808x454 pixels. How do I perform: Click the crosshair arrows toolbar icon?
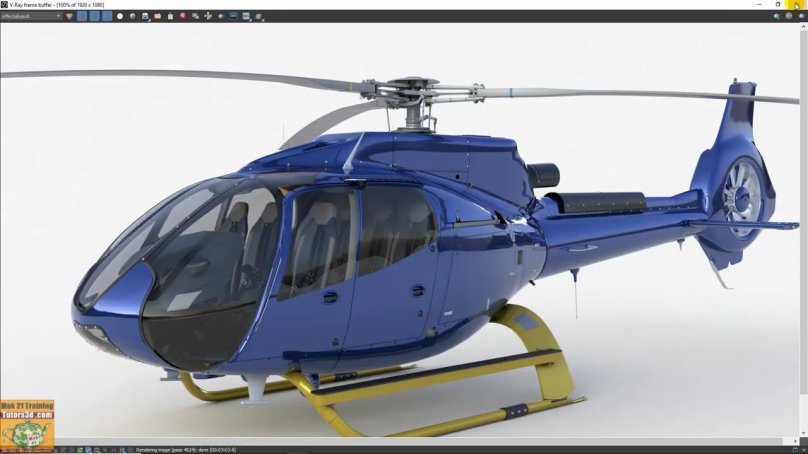pyautogui.click(x=208, y=17)
